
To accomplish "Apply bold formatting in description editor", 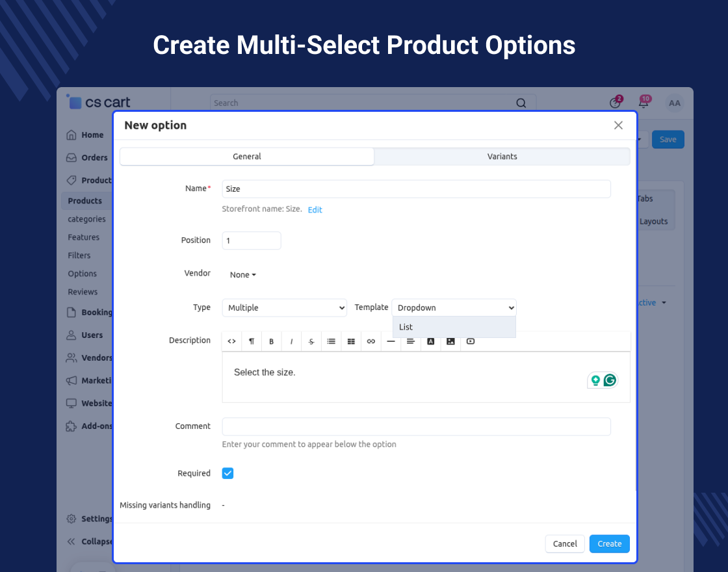I will [271, 341].
